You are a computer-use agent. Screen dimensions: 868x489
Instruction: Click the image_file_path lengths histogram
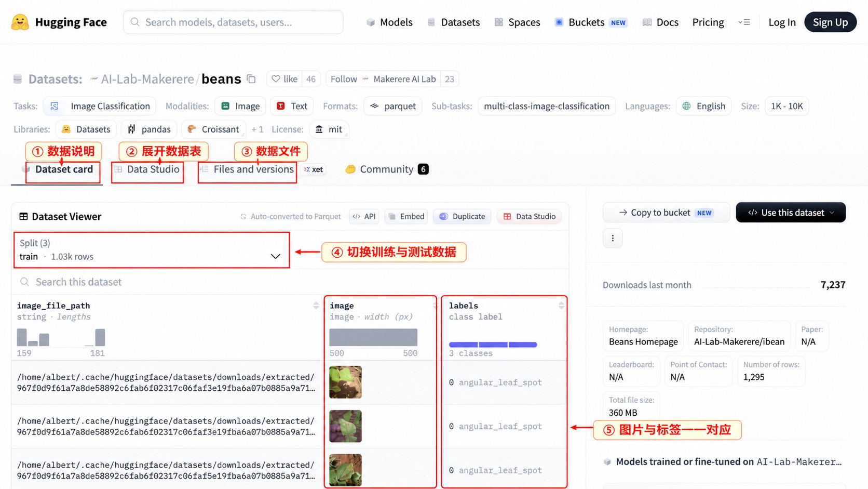pyautogui.click(x=61, y=337)
